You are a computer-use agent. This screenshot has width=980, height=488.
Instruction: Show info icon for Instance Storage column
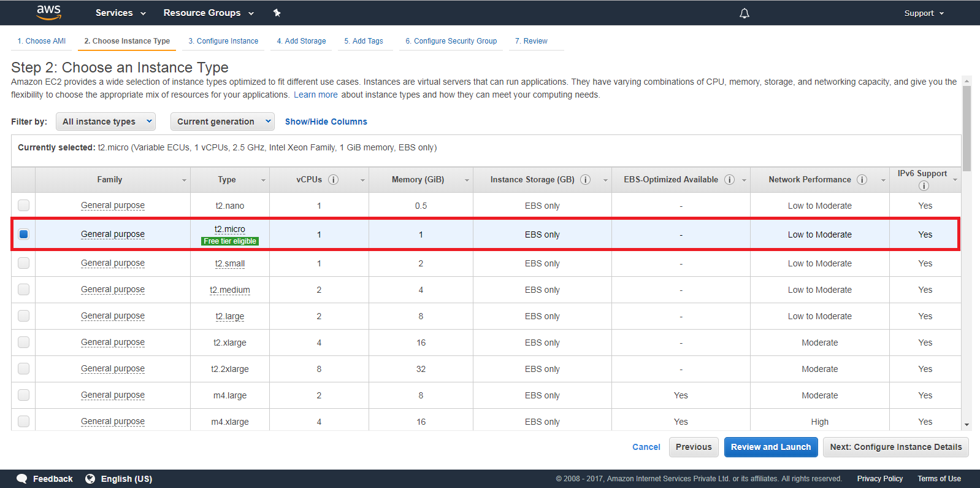585,180
